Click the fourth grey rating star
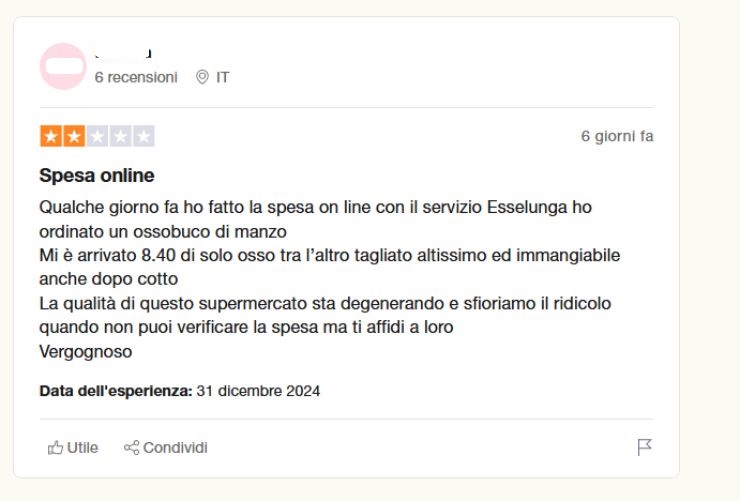 coord(120,136)
